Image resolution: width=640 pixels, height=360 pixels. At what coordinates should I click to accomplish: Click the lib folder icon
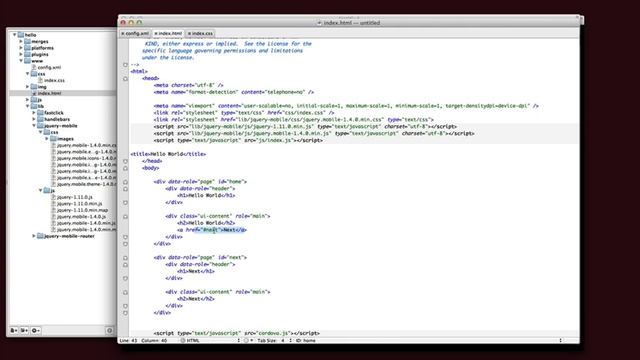tap(34, 106)
